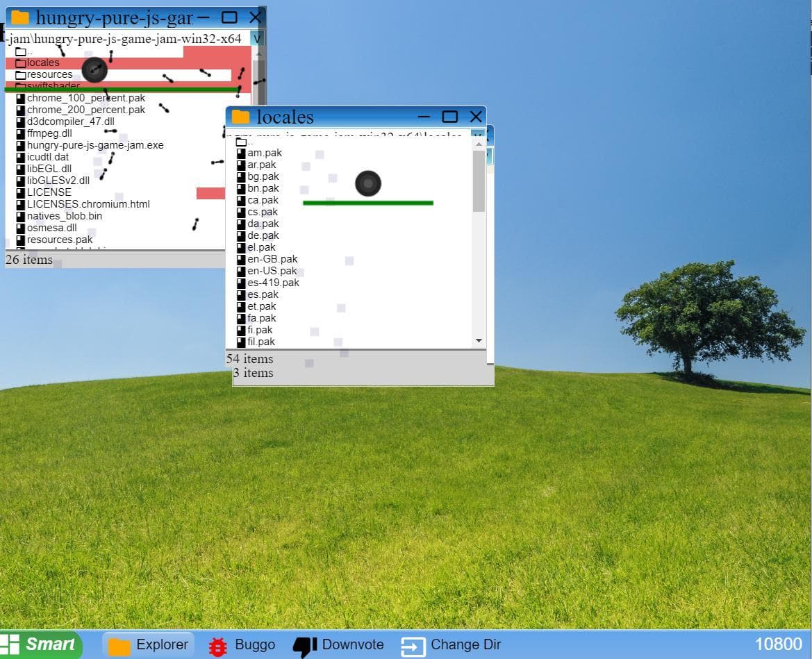Click the green paddle in locales window
This screenshot has height=659, width=812.
(368, 203)
